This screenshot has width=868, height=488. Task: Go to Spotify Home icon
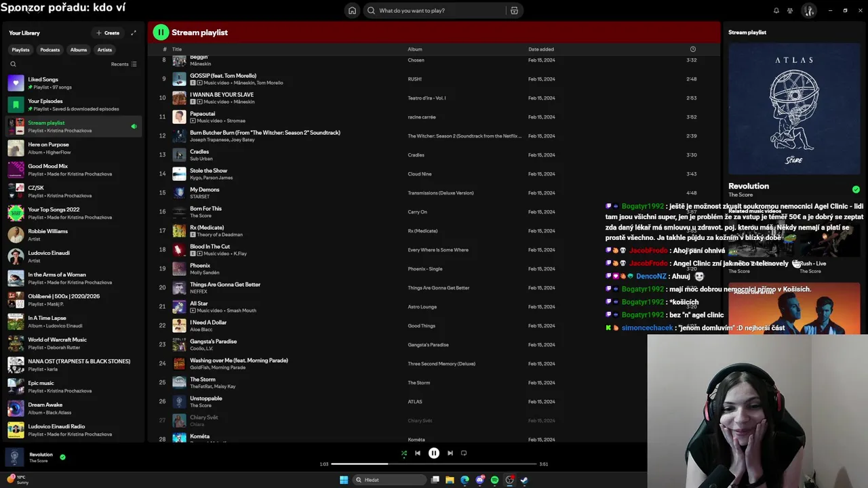[x=352, y=10]
